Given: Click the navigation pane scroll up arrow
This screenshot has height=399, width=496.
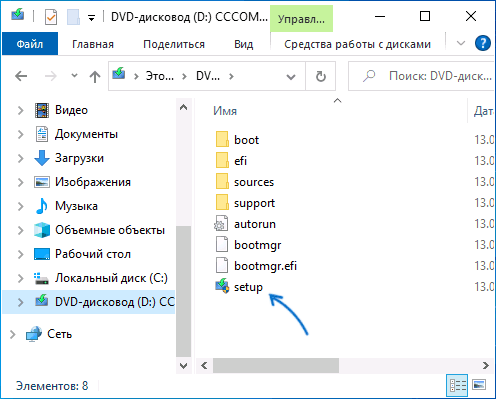Looking at the screenshot, I should 183,108.
